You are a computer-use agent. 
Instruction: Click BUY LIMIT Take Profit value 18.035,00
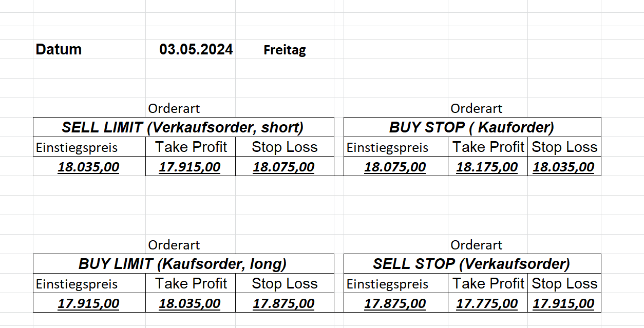pos(190,304)
